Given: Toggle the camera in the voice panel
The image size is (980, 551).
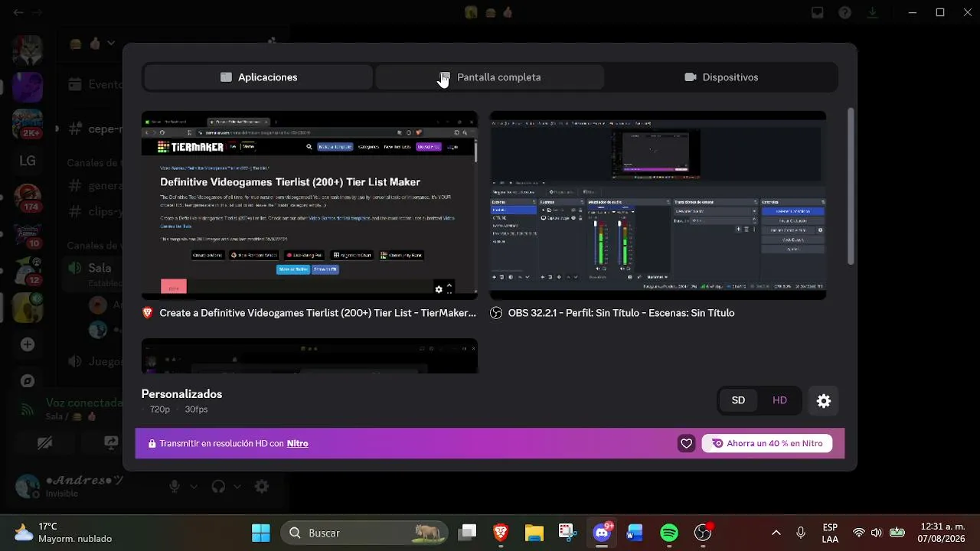Looking at the screenshot, I should click(x=44, y=442).
